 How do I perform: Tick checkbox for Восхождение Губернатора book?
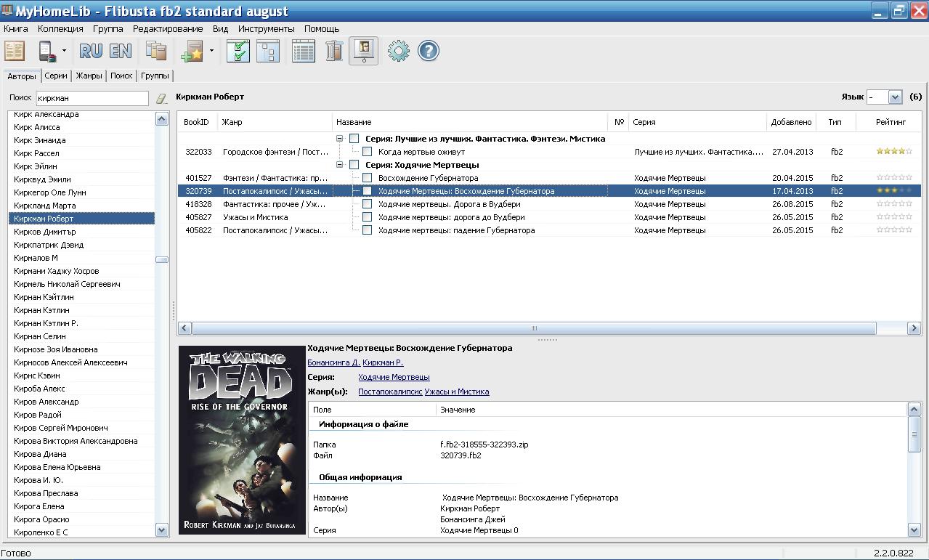(x=367, y=178)
